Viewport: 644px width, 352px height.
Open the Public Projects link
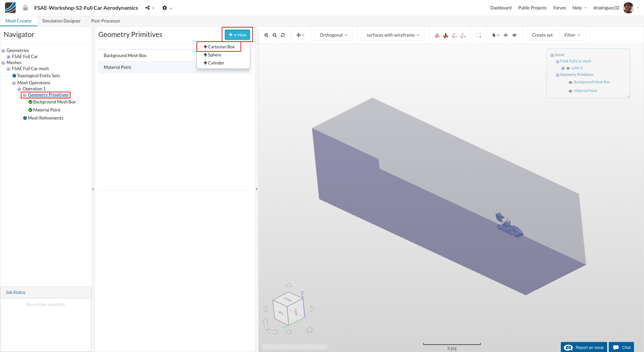532,8
